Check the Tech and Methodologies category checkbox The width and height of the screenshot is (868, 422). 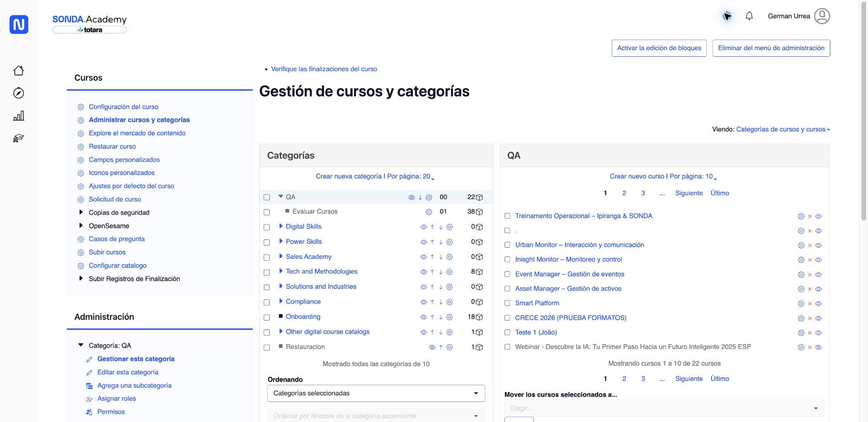267,273
